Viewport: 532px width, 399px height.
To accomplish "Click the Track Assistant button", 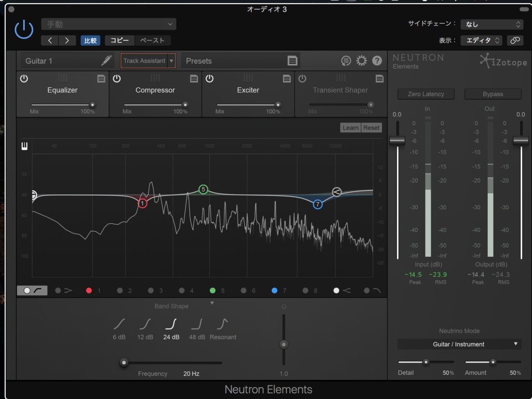I will pos(144,61).
